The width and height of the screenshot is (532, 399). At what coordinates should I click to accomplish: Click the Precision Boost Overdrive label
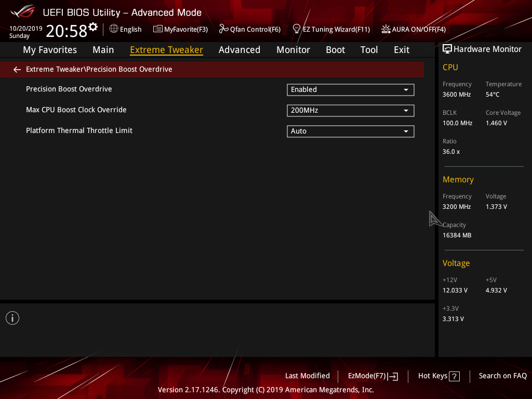coord(69,89)
